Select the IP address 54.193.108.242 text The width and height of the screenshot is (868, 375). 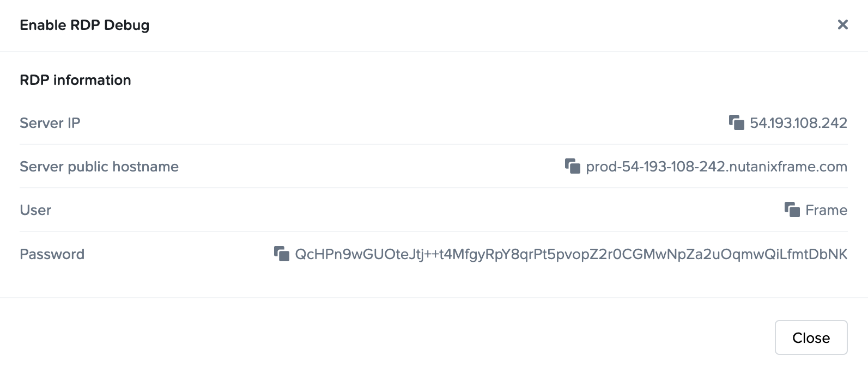[x=799, y=123]
